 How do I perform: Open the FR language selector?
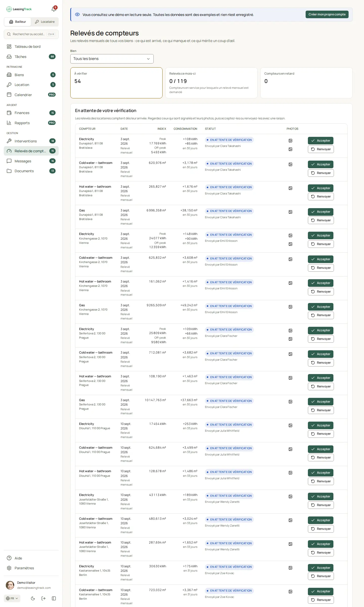(x=12, y=598)
